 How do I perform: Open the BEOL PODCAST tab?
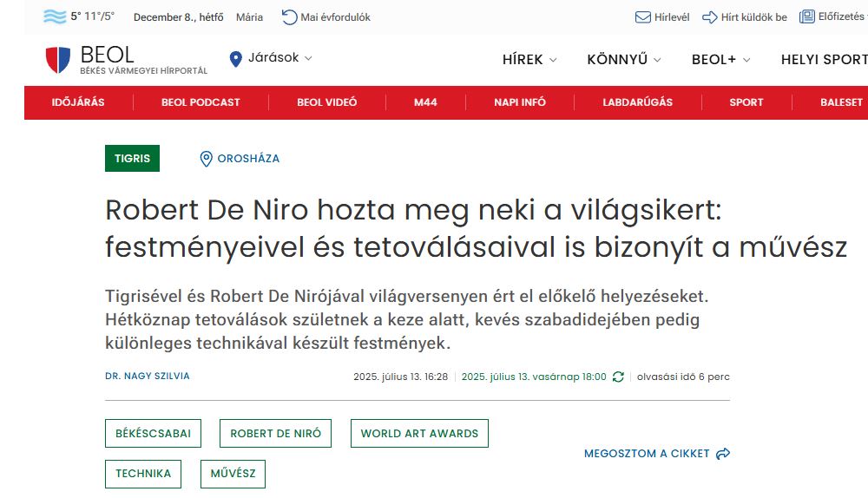[201, 102]
